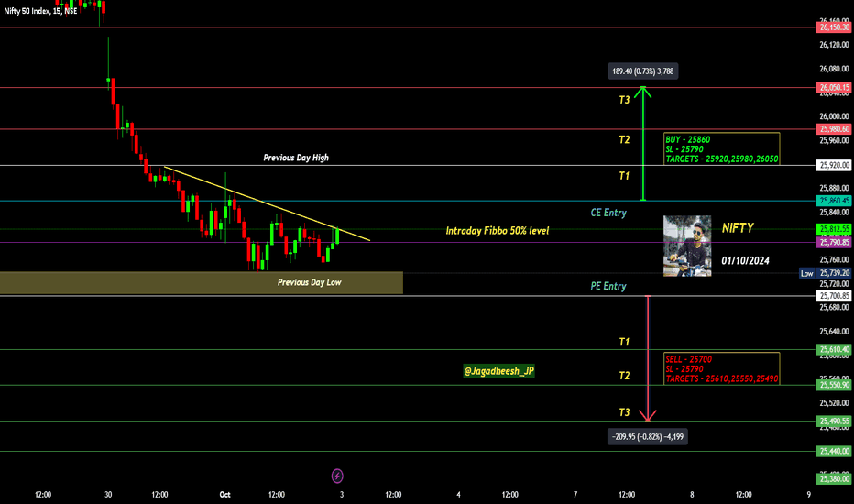Click the 'Oct' time axis label
Viewport: 854px width, 504px height.
click(x=224, y=495)
